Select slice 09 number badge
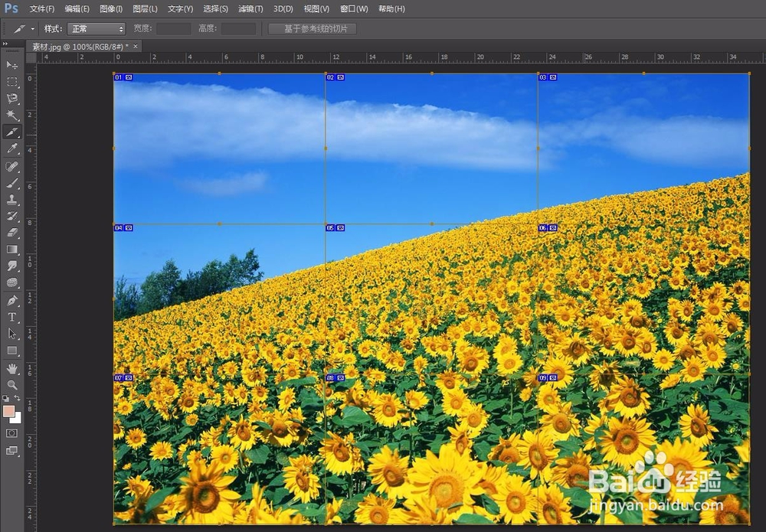 click(x=543, y=378)
